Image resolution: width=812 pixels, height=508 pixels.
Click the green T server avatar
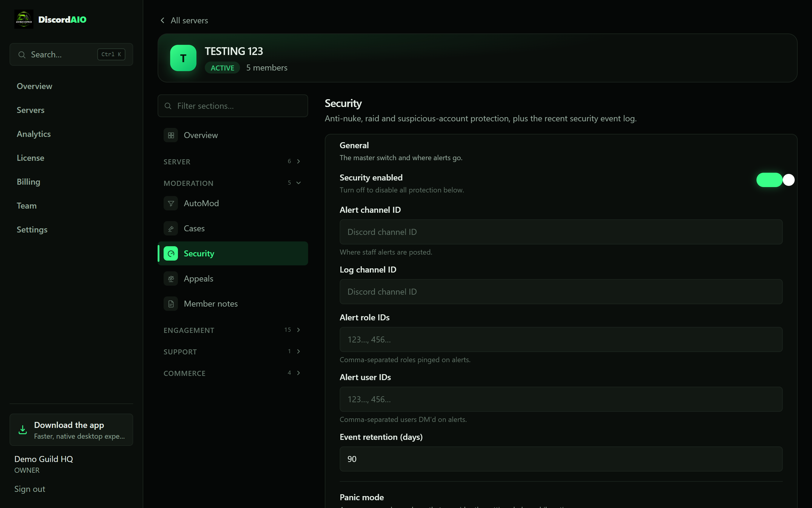183,58
